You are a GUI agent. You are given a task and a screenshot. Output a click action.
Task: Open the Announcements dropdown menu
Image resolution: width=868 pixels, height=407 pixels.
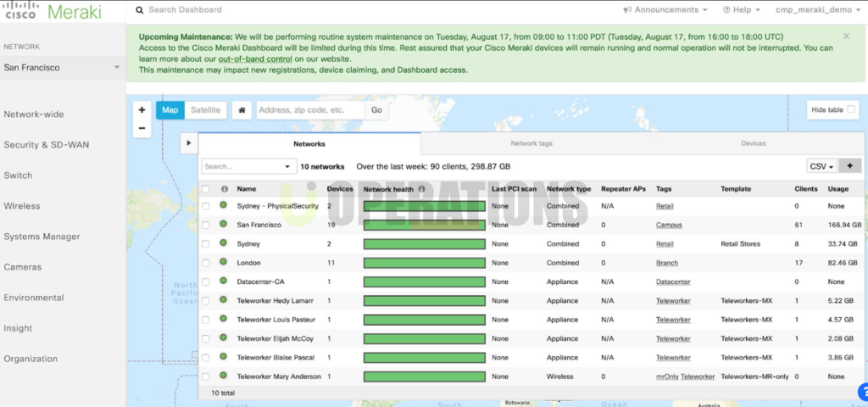click(665, 10)
